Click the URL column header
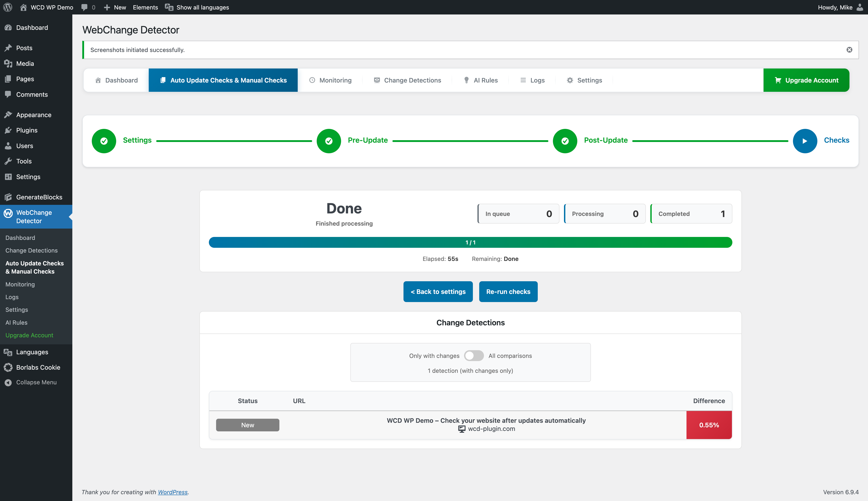 (x=299, y=401)
